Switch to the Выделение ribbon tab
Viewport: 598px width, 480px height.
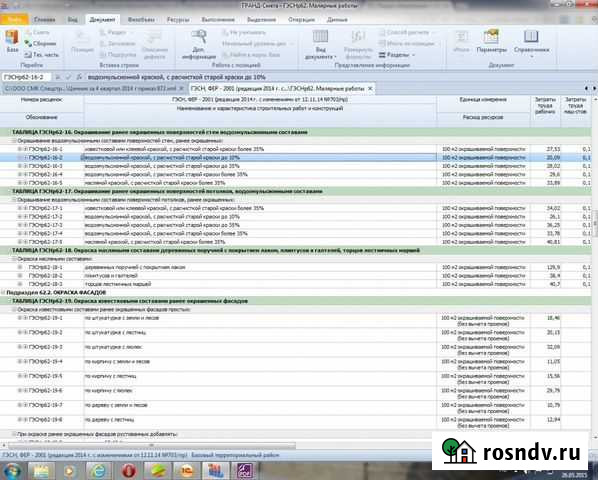[261, 19]
